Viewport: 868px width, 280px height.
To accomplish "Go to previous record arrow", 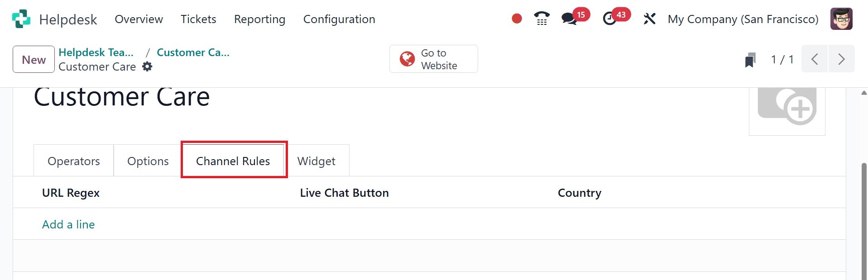I will point(815,59).
